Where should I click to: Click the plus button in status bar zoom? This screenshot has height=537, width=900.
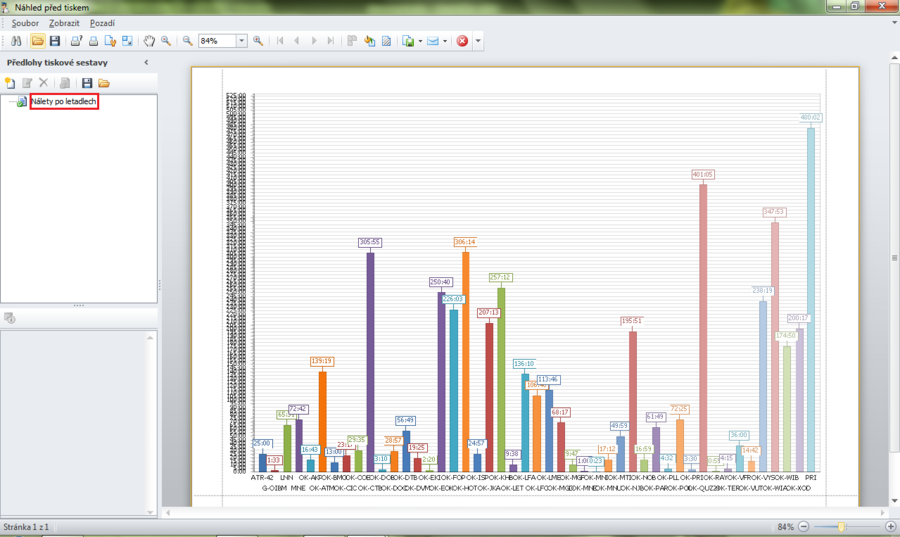click(891, 526)
